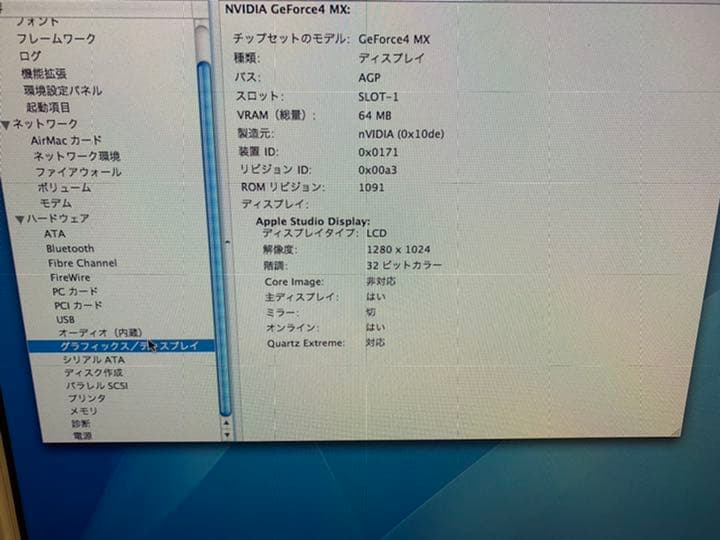The height and width of the screenshot is (540, 720).
Task: Click the blue sidebar scrollbar thumb
Action: click(215, 239)
